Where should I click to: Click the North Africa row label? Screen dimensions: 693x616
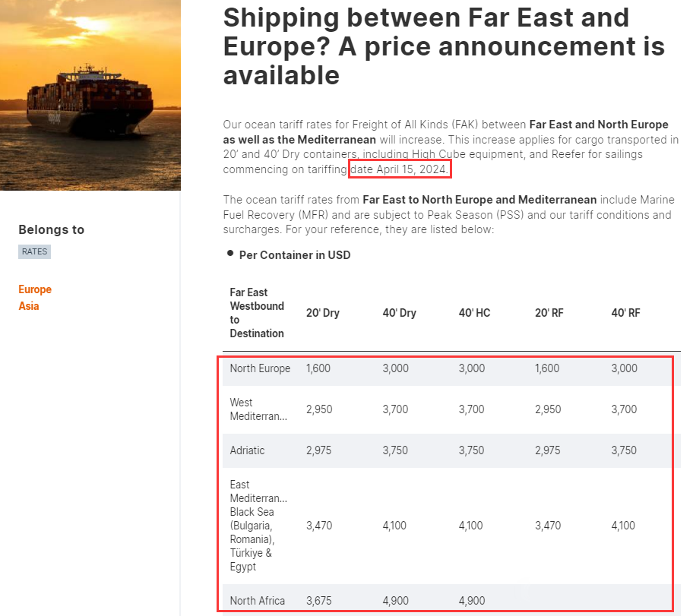pos(258,601)
